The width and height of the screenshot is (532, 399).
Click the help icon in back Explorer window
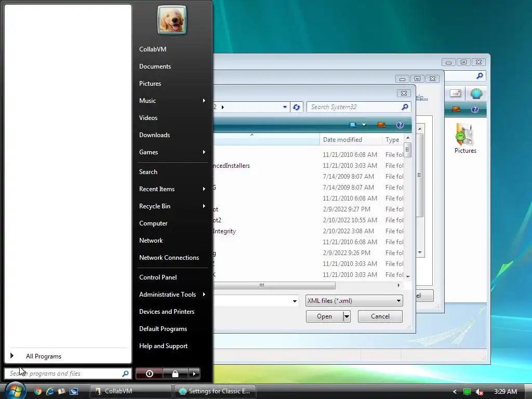coord(475,109)
